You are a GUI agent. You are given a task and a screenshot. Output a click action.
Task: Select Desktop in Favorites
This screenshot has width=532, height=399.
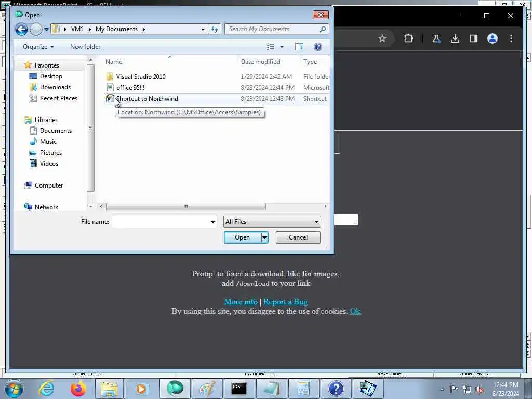pyautogui.click(x=51, y=76)
